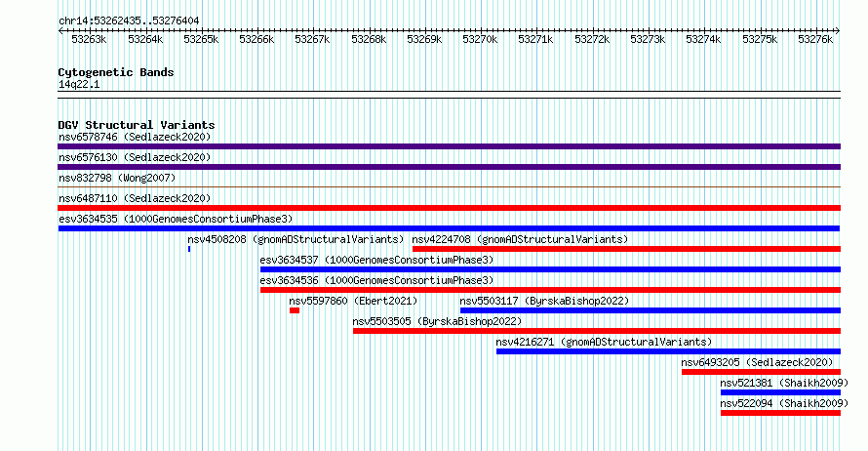Click the 14q22.1 band label
Image resolution: width=868 pixels, height=451 pixels.
[x=79, y=84]
